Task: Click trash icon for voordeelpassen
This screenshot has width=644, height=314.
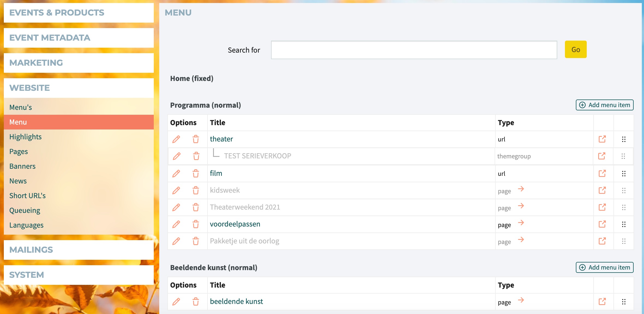Action: (196, 224)
